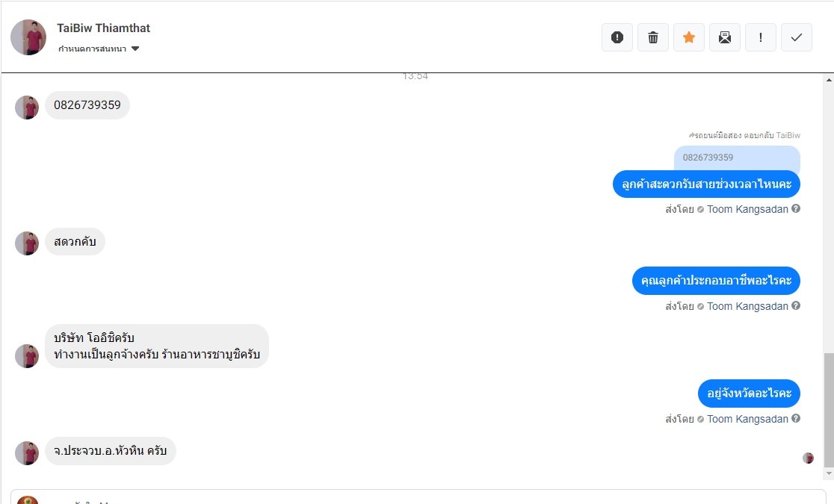Mark conversation as spam with octagon icon
This screenshot has height=504, width=834.
click(x=617, y=37)
